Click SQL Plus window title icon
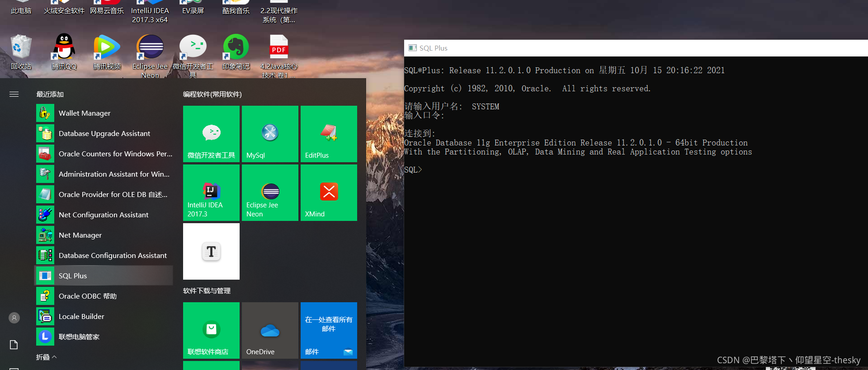 point(412,48)
